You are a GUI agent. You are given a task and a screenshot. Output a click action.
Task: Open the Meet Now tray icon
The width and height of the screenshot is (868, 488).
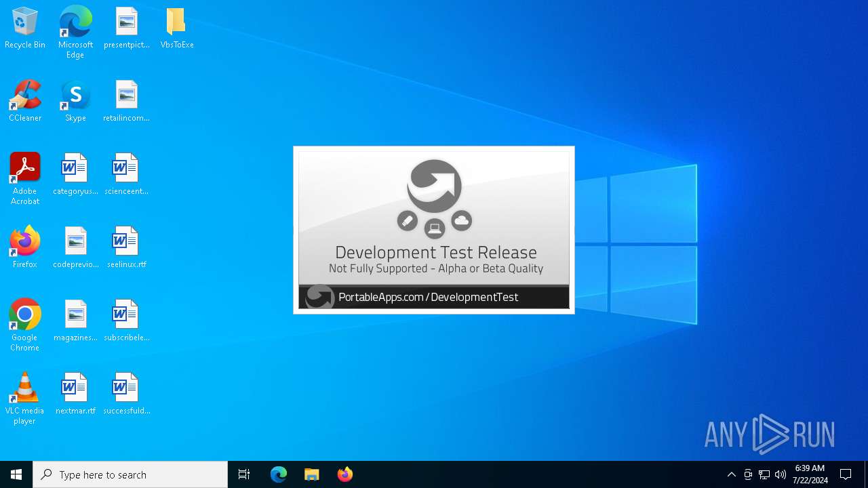tap(748, 474)
